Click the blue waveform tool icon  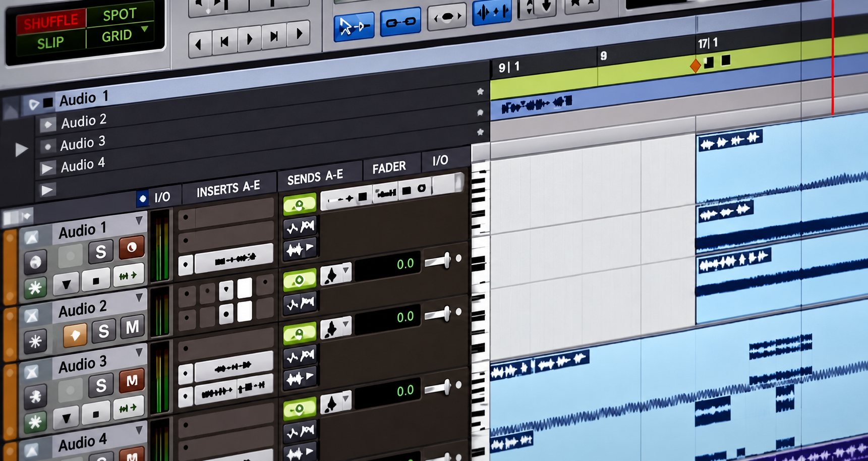click(x=492, y=12)
